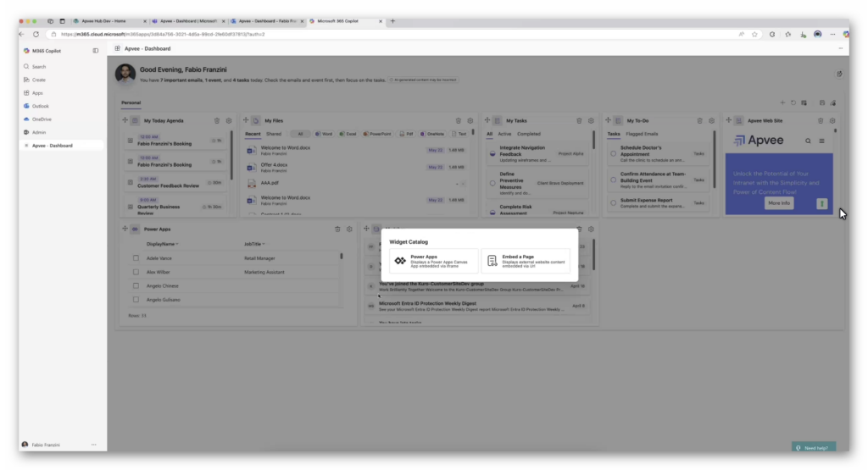The image size is (868, 470).
Task: Mark Submit Expense Report as done
Action: 614,203
